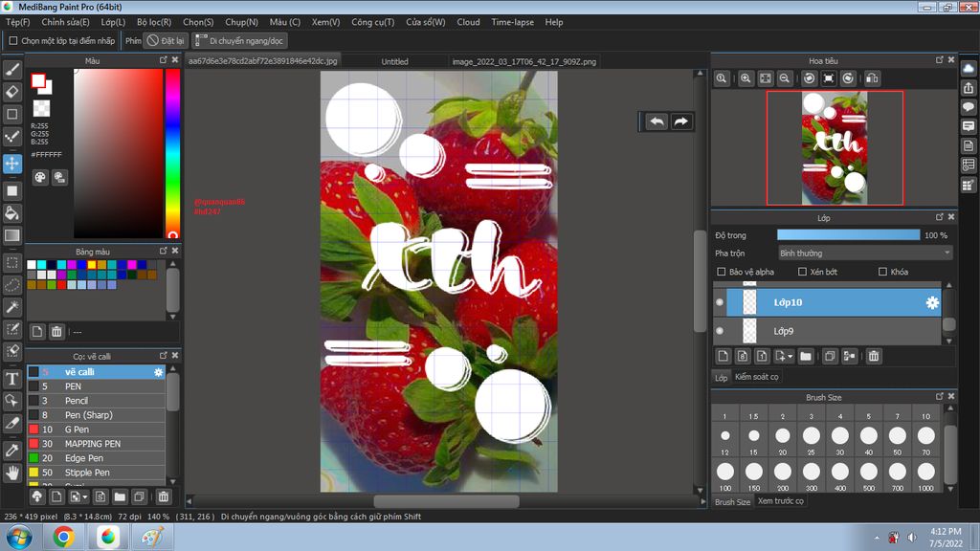Pick the Eyedropper tool
This screenshot has height=551, width=980.
coord(11,450)
